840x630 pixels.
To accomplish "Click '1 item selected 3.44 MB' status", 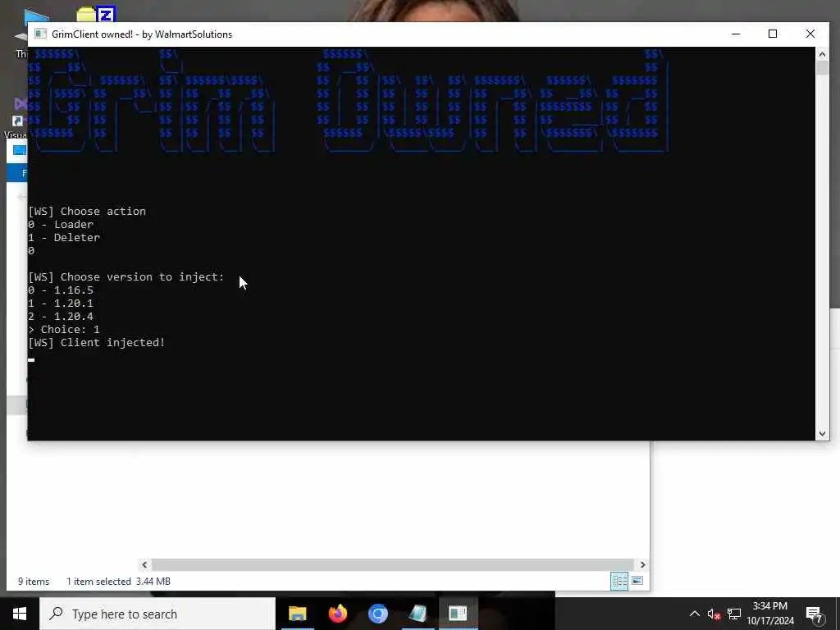I will tap(118, 582).
